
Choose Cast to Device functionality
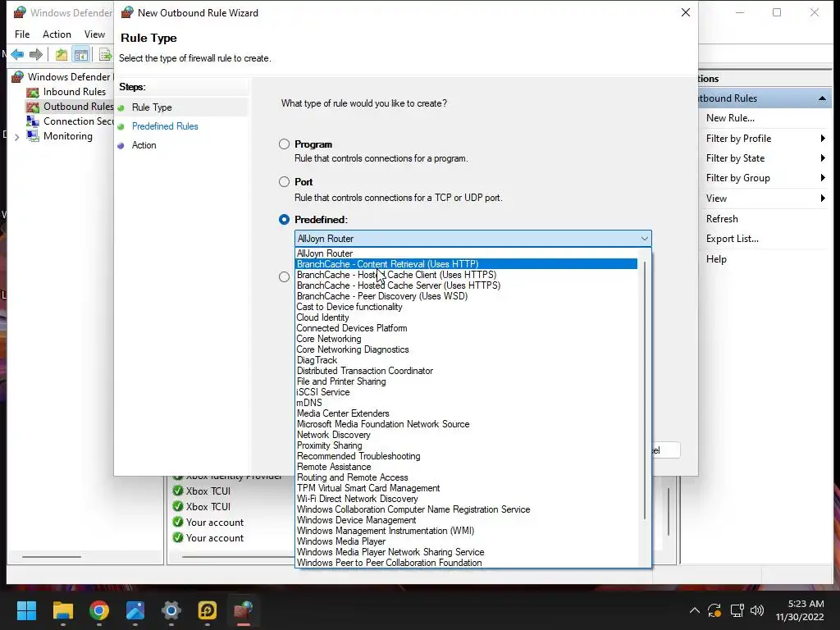click(467, 307)
